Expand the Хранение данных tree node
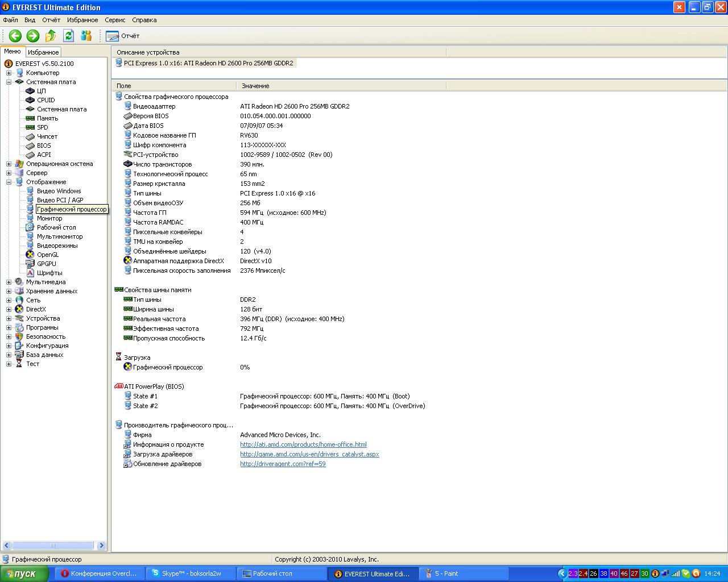728x582 pixels. pyautogui.click(x=9, y=291)
